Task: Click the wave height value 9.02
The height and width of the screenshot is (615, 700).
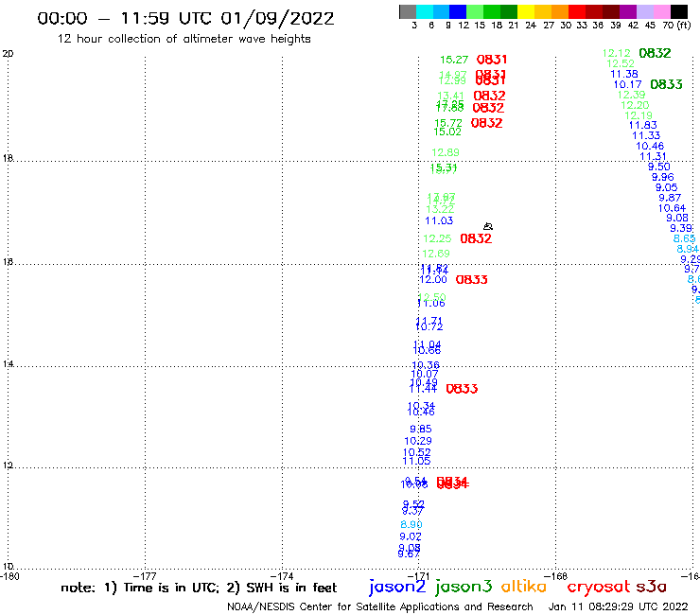Action: click(x=411, y=536)
